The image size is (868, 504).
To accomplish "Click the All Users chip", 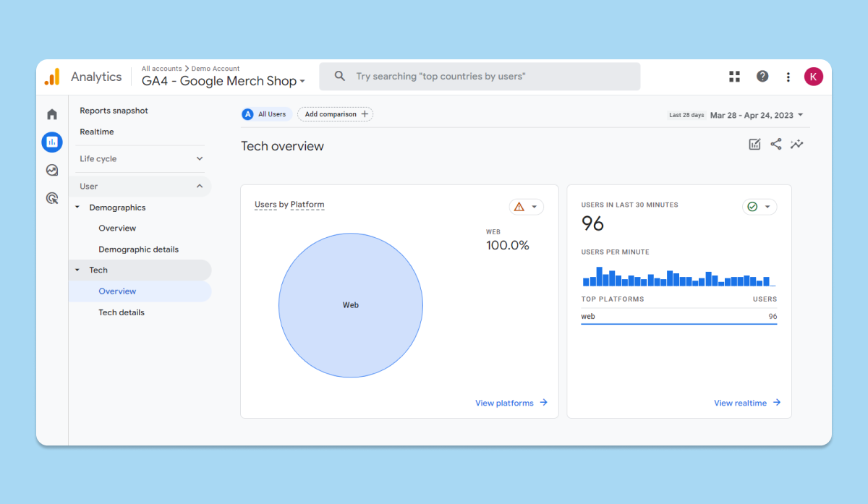I will [265, 114].
